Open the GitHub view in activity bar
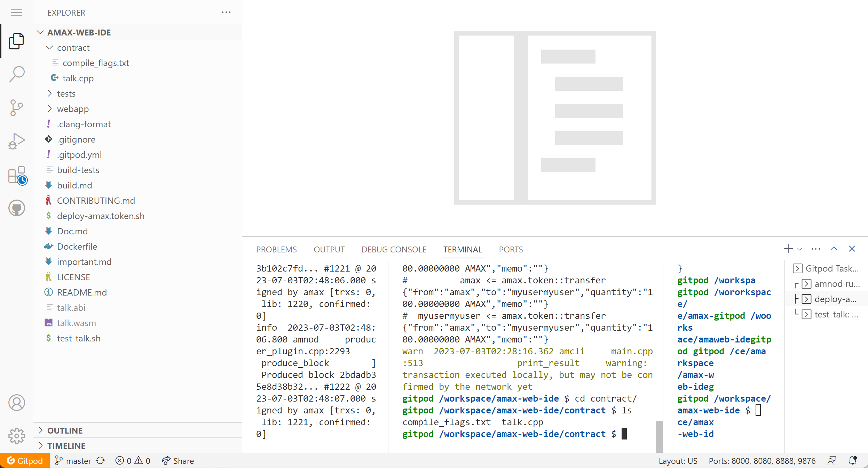 [x=17, y=208]
